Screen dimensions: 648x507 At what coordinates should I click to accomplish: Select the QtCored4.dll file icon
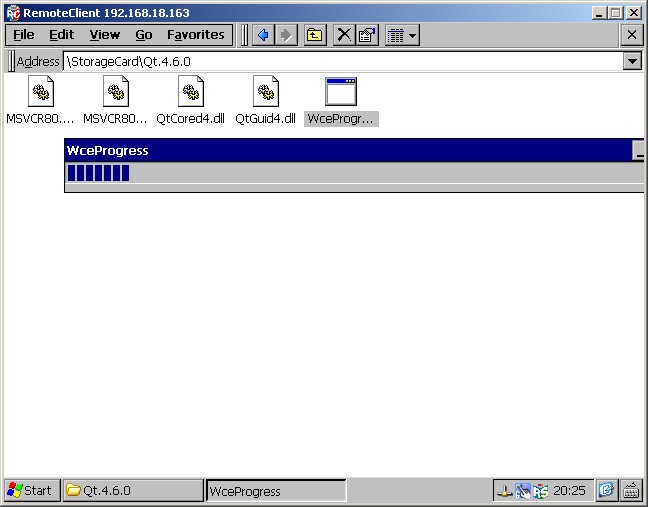click(191, 91)
